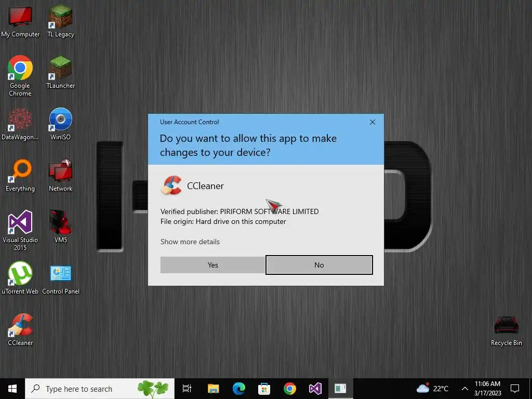
Task: Select the VM5 desktop icon
Action: click(61, 227)
